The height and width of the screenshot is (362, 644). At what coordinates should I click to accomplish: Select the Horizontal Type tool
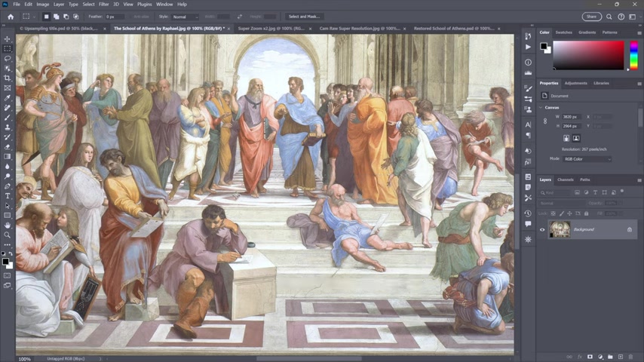8,196
